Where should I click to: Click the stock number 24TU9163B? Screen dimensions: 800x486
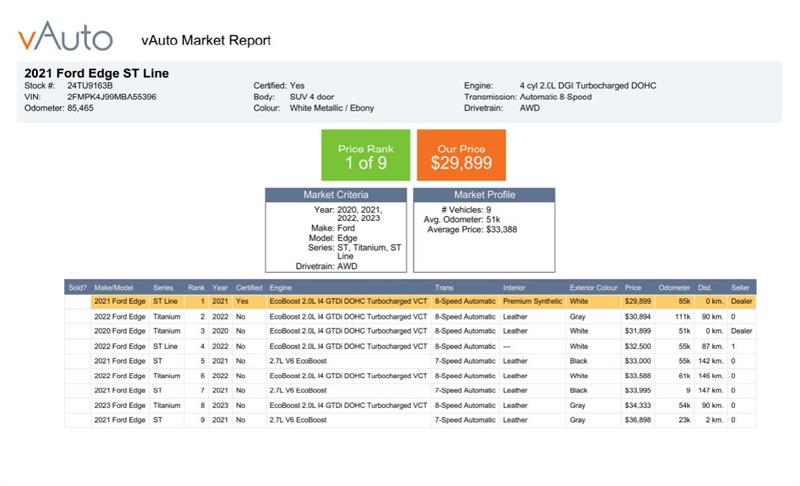click(90, 86)
